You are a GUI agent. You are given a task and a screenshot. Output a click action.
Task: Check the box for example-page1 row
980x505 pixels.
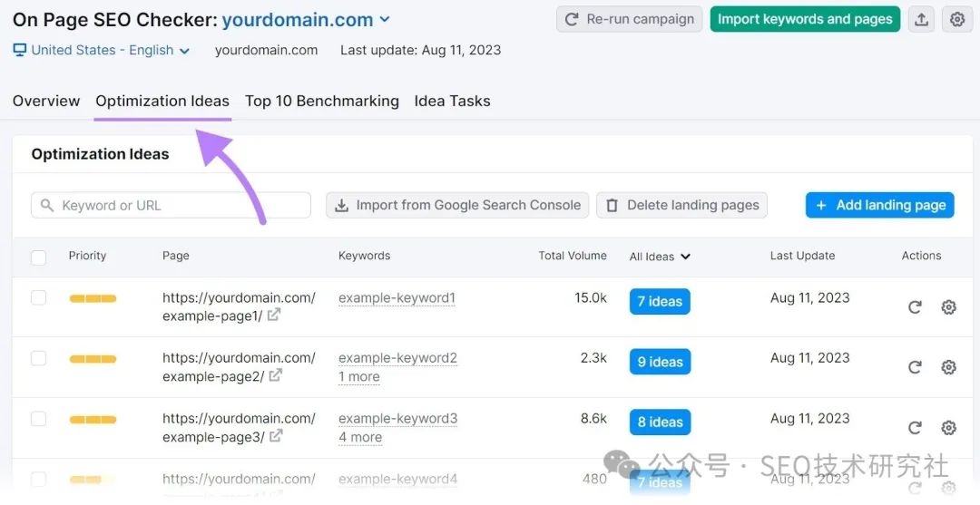tap(38, 297)
